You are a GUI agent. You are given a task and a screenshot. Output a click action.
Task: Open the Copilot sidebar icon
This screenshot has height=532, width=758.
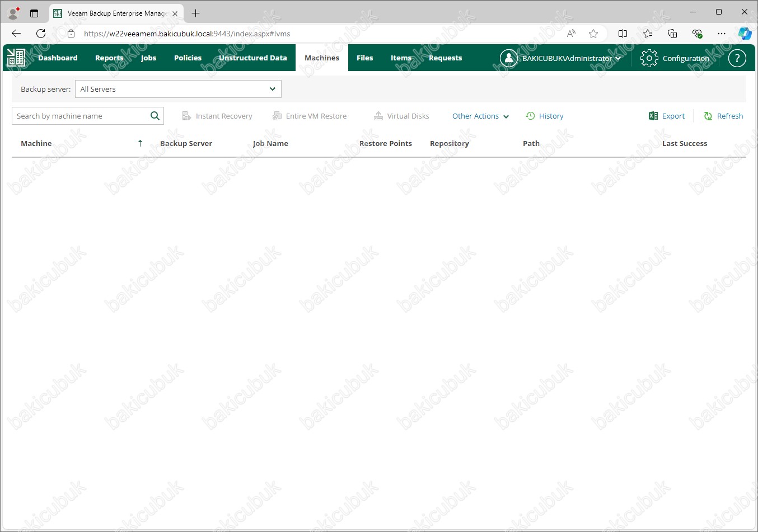[745, 34]
